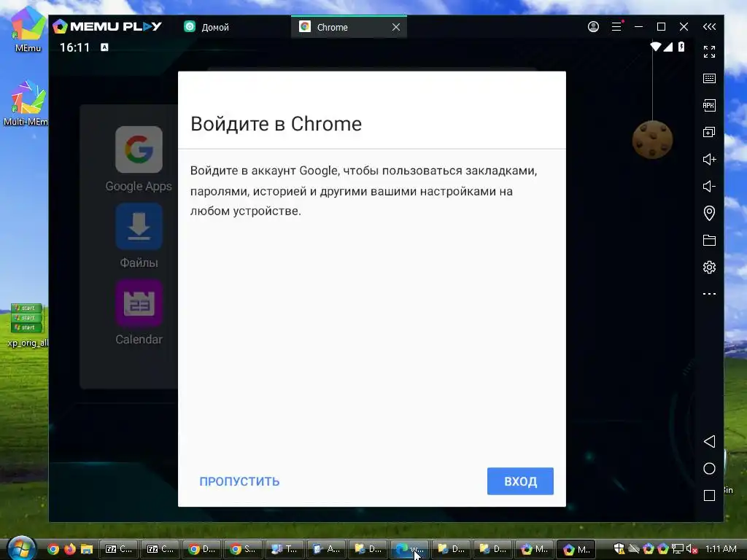Open xp_orig_all desktop item
Screen dimensions: 747x560
pos(28,325)
